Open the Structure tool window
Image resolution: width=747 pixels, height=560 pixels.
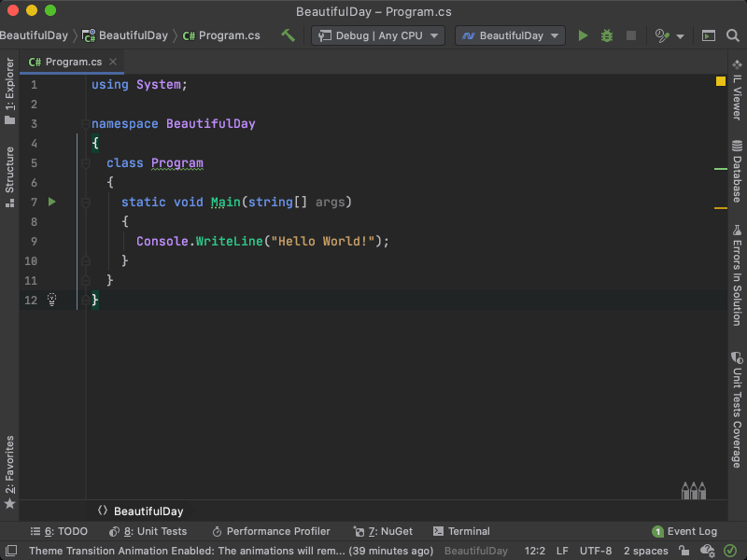click(9, 176)
